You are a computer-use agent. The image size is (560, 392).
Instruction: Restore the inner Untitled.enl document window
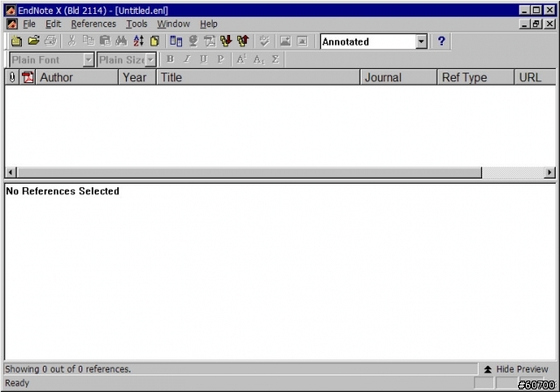(536, 24)
